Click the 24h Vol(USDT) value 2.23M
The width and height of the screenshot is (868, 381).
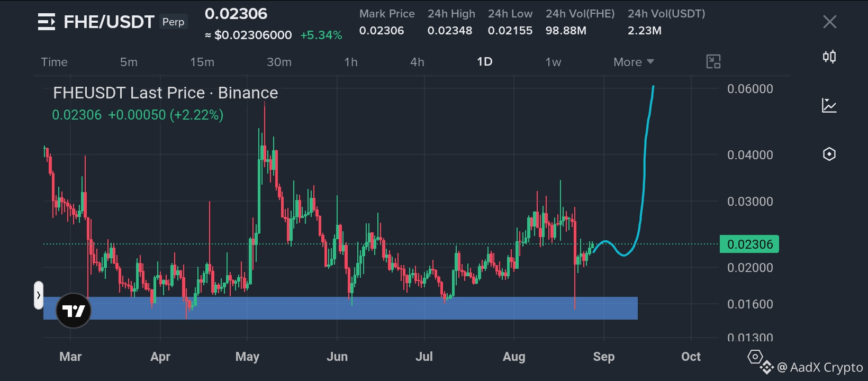click(x=645, y=31)
